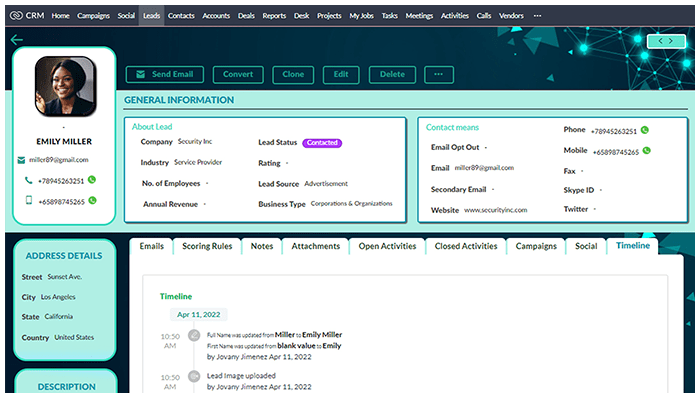Open the Deals module
The image size is (700, 398).
(246, 16)
